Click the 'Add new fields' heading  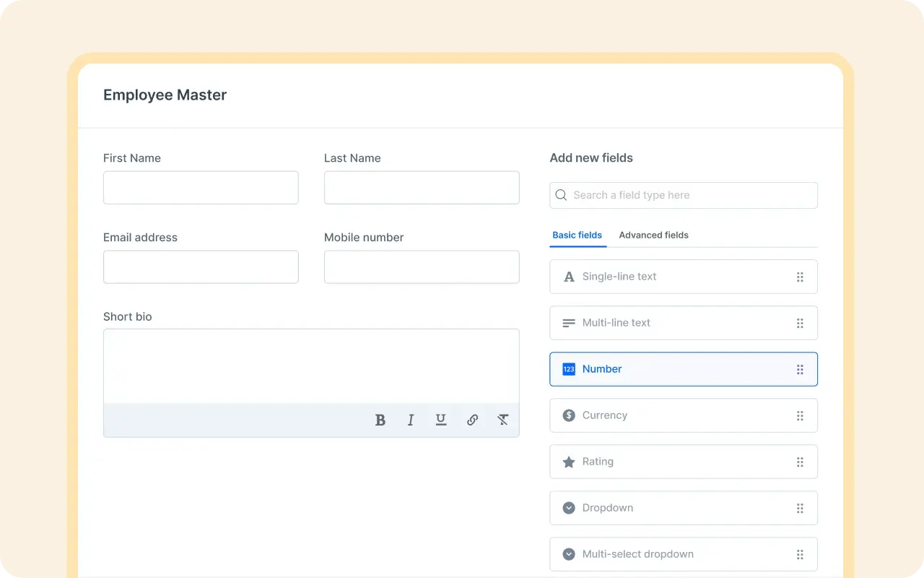click(591, 158)
